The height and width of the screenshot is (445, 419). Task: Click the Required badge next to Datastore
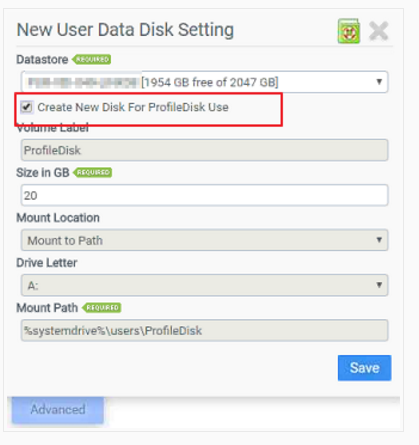click(x=92, y=60)
